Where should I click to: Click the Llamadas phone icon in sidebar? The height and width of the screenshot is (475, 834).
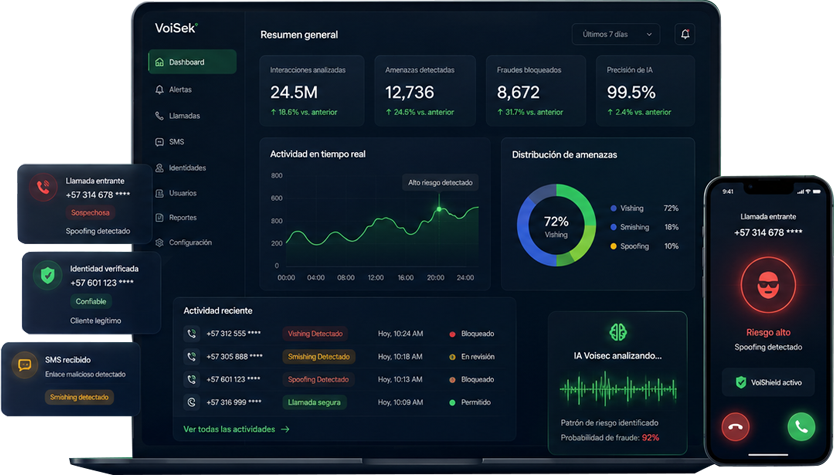pos(159,115)
